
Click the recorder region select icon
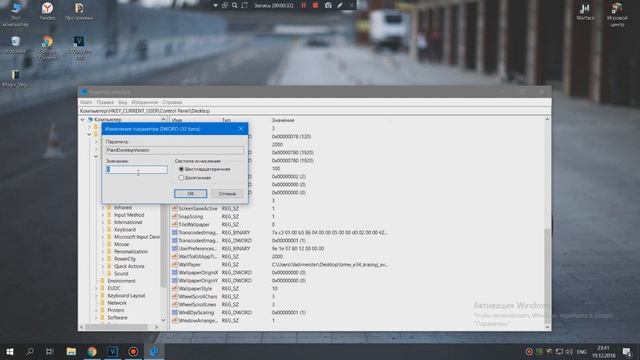pyautogui.click(x=244, y=5)
